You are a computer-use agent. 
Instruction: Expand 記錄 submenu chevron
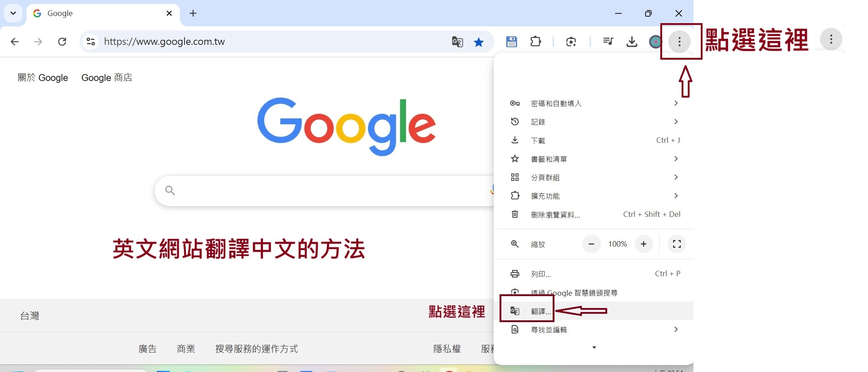tap(676, 122)
